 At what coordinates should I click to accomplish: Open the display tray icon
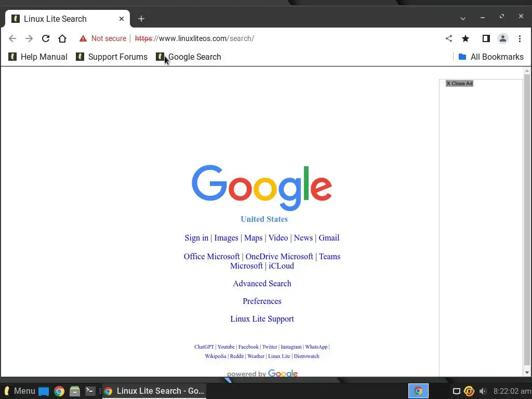457,391
